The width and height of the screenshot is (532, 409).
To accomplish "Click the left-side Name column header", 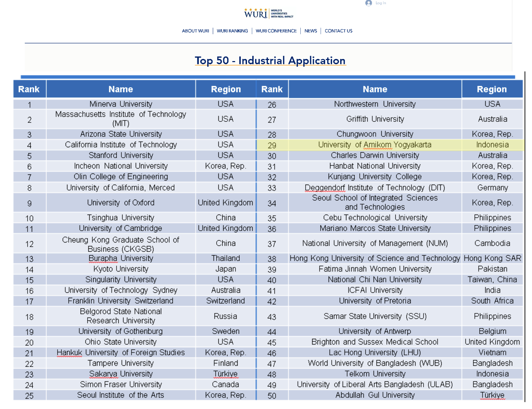I will [x=121, y=89].
